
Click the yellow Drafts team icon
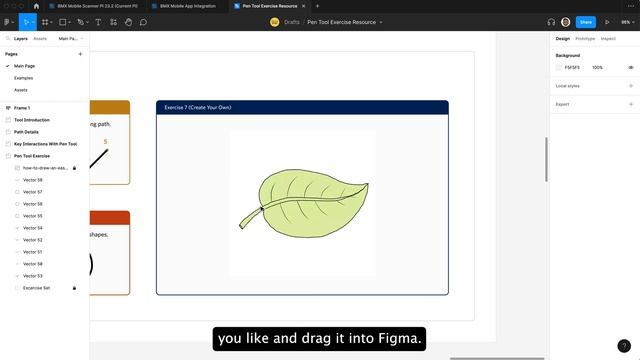(275, 22)
